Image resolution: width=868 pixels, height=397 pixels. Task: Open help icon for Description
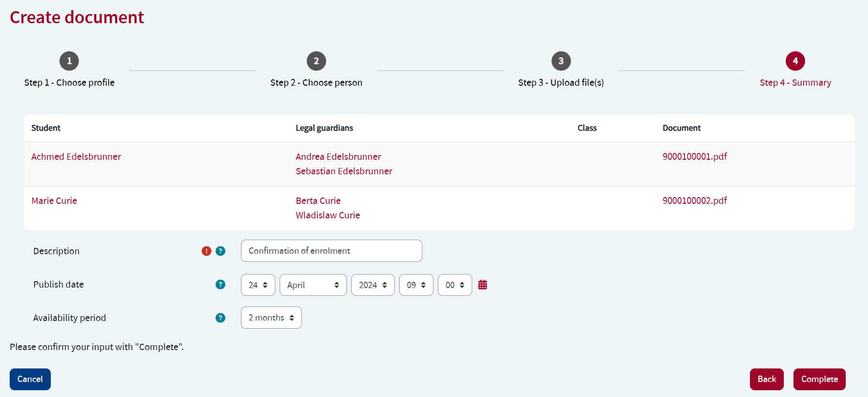221,251
